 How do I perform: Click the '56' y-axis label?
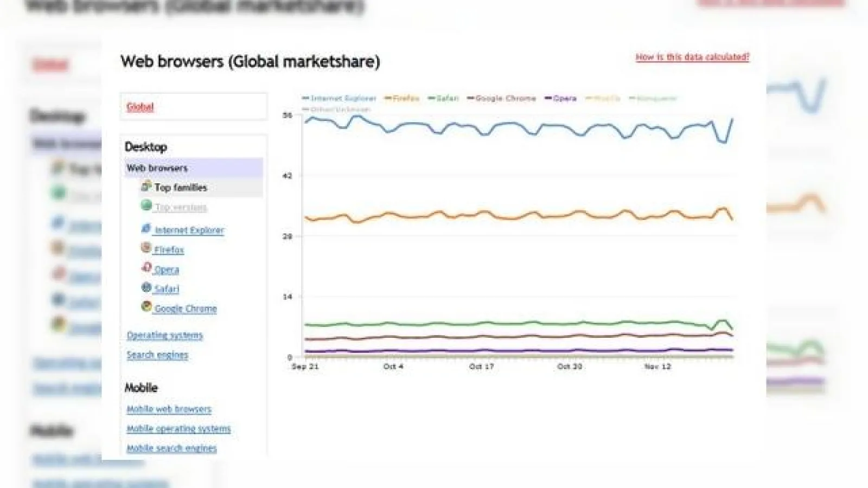tap(287, 115)
